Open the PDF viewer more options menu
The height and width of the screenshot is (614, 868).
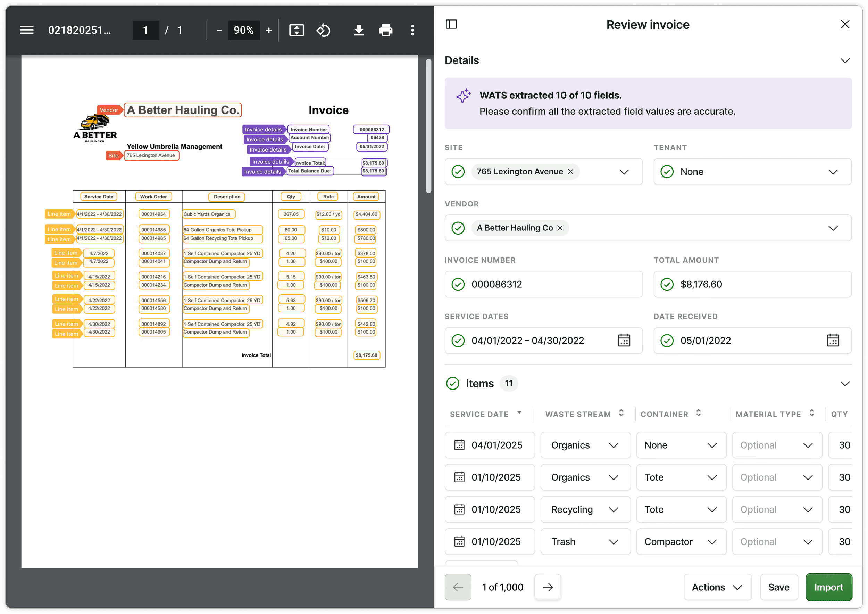[412, 30]
